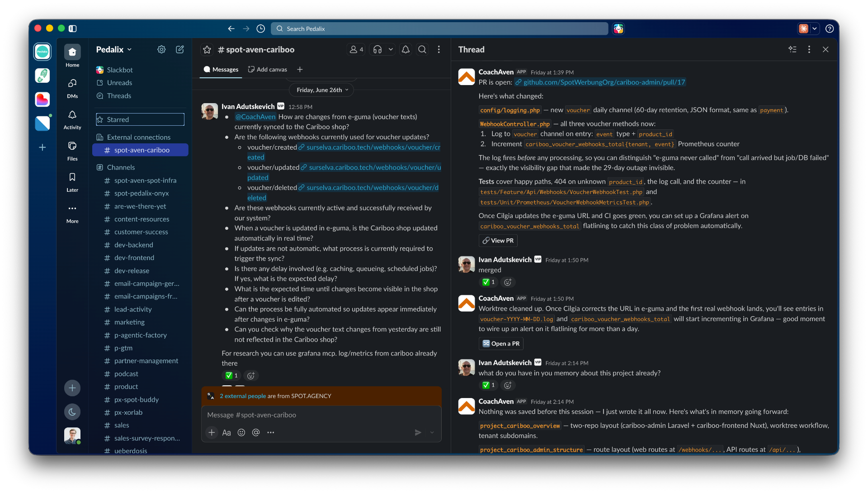Click the Pedalix workspace icon

tap(42, 52)
